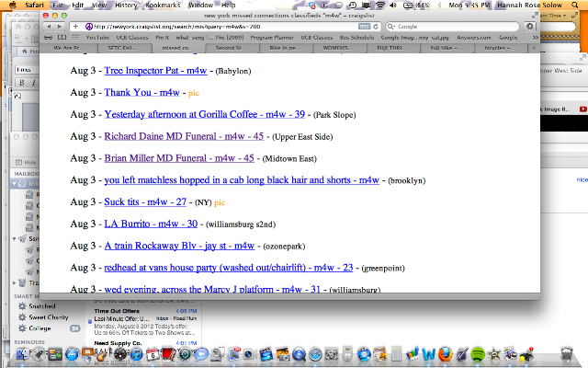Screen dimensions: 588x368
Task: Open Safari compass icon in the Dock
Action: tap(315, 354)
